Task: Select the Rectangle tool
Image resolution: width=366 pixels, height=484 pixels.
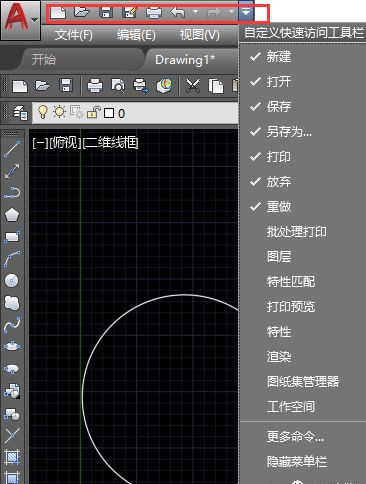Action: coord(12,237)
